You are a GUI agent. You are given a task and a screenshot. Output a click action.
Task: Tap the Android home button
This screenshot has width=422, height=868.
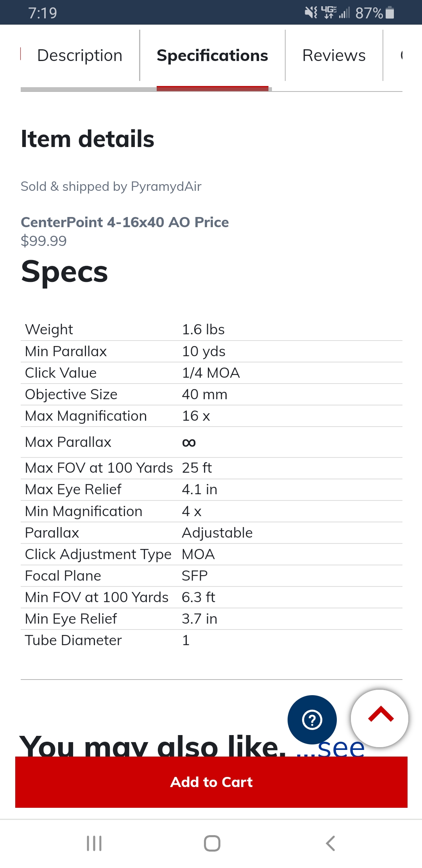pyautogui.click(x=212, y=843)
